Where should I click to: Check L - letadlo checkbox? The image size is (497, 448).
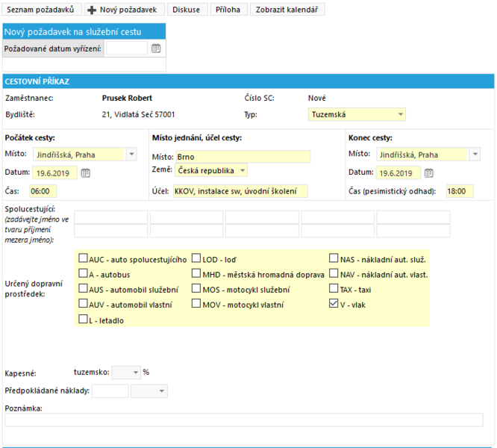coord(83,319)
